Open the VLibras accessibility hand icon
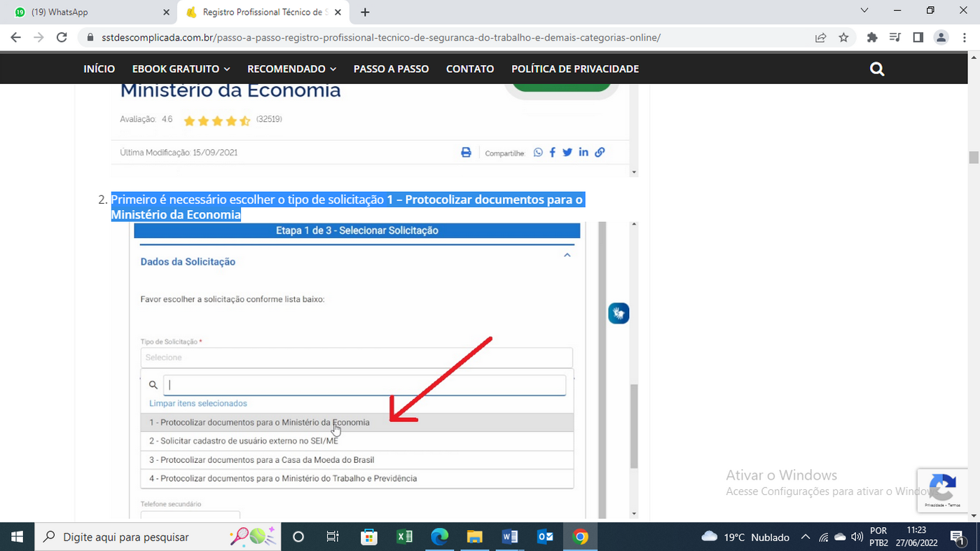This screenshot has width=980, height=551. (619, 313)
